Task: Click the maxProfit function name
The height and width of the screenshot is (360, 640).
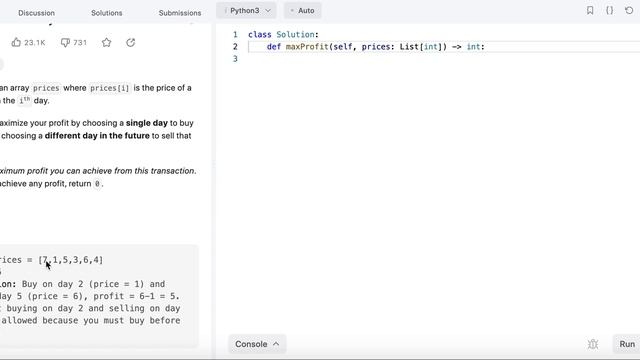Action: click(307, 47)
